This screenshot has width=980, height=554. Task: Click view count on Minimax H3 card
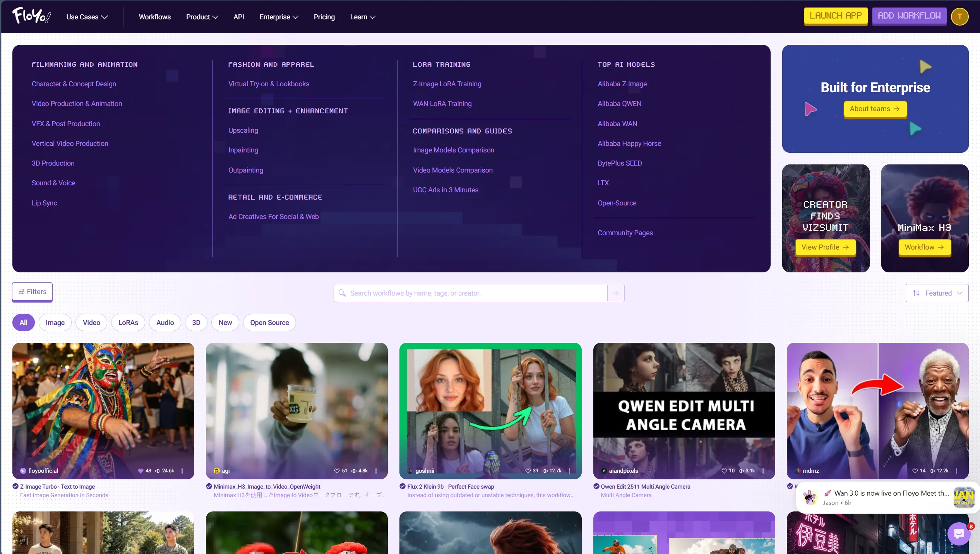359,471
